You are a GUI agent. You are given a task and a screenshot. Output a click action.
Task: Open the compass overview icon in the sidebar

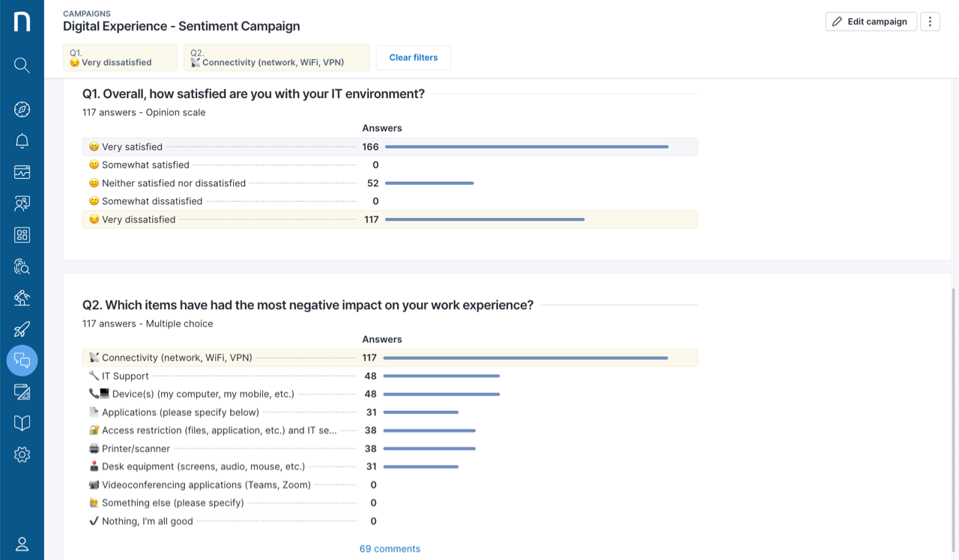pyautogui.click(x=22, y=109)
